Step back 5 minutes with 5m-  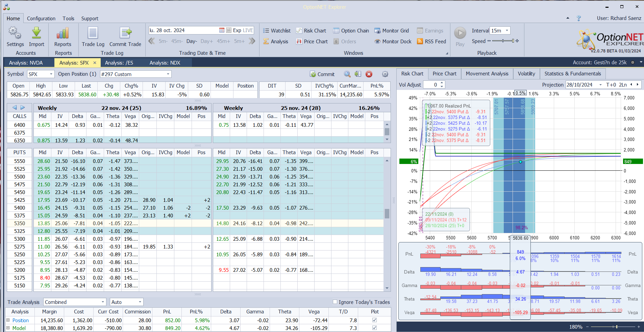point(163,41)
